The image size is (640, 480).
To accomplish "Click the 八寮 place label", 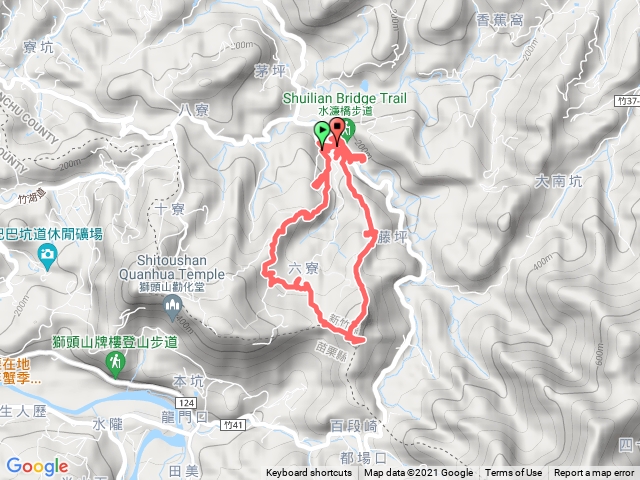I will coord(194,110).
